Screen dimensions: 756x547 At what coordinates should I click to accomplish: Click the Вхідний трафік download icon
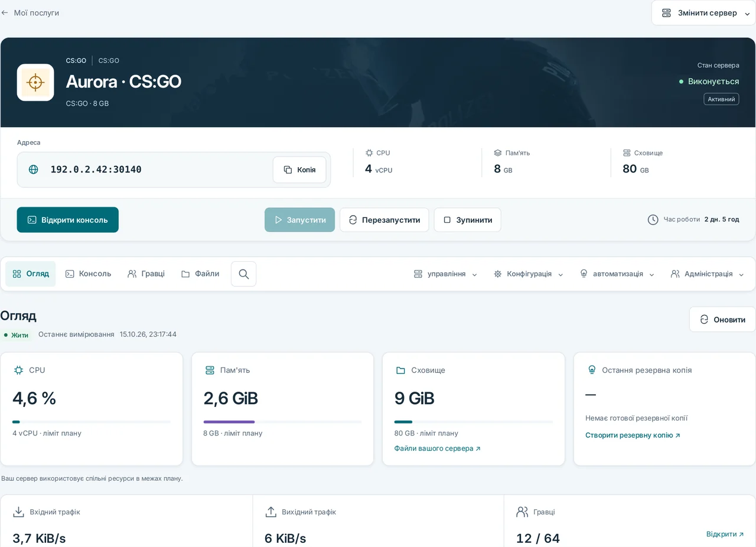click(19, 512)
